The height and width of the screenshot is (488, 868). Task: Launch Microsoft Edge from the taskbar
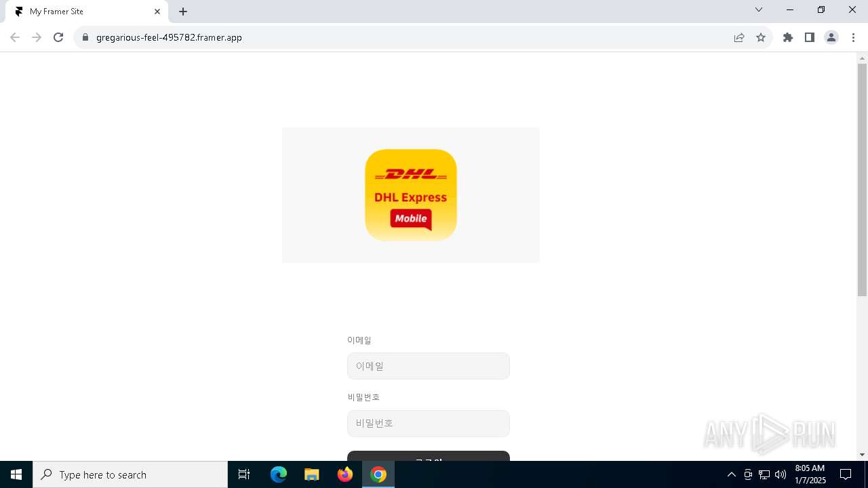point(279,474)
